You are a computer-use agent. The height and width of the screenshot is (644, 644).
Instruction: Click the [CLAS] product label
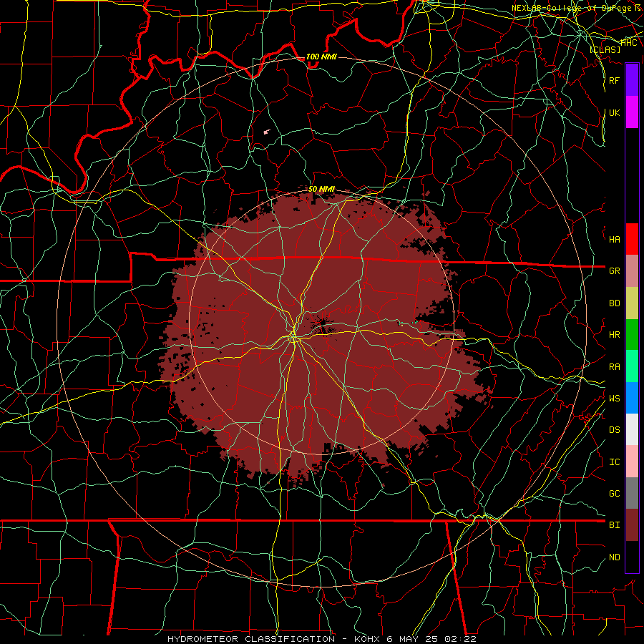click(x=605, y=49)
